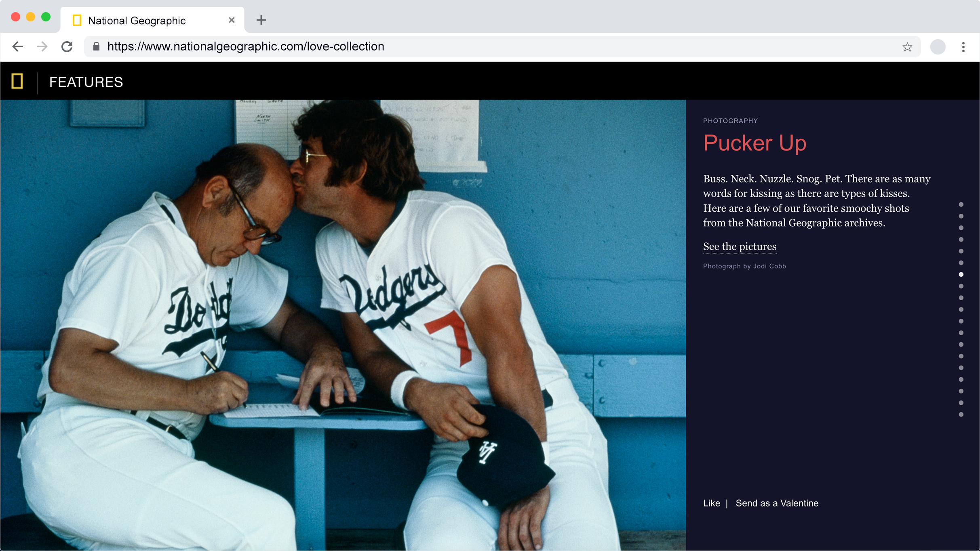This screenshot has height=551, width=980.
Task: Jump to the last pagination dot
Action: [961, 415]
